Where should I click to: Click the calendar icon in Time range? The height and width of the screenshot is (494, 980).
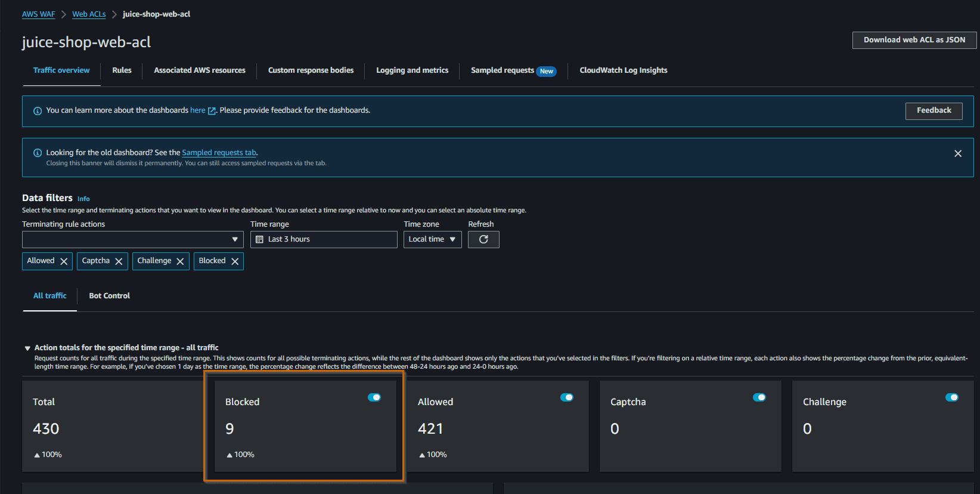(x=259, y=239)
